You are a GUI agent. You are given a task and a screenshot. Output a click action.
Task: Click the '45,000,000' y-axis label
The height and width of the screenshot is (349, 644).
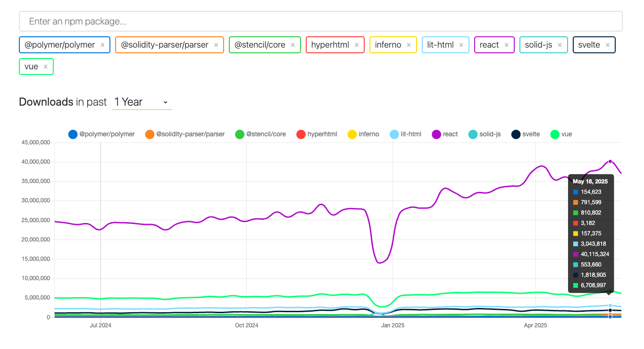pyautogui.click(x=36, y=142)
